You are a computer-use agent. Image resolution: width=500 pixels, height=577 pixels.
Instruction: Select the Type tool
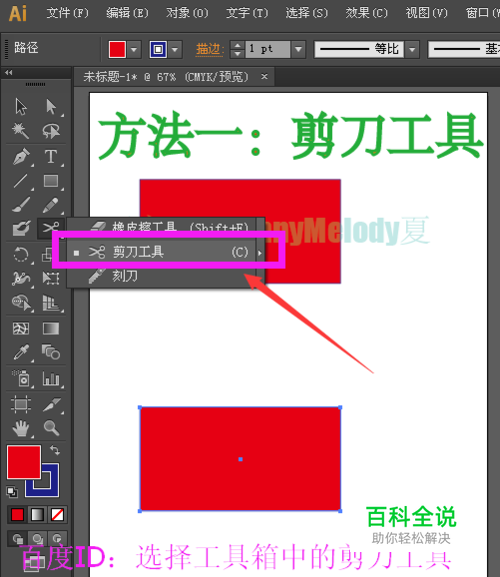pyautogui.click(x=51, y=157)
